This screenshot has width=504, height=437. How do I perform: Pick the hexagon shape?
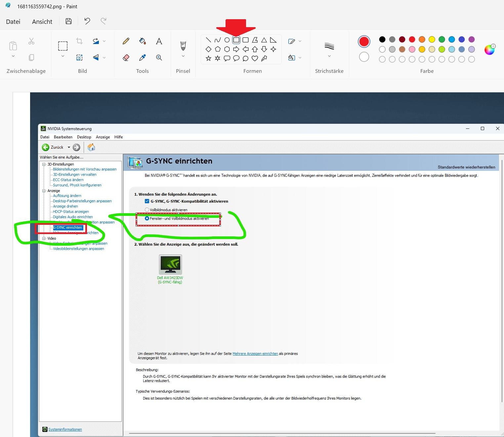coord(227,49)
